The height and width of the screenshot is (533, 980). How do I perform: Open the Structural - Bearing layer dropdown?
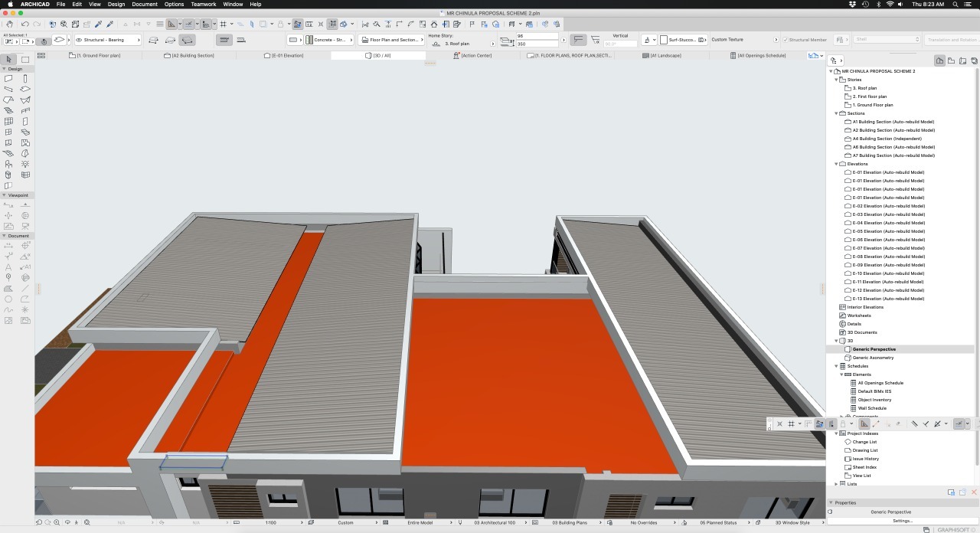tap(107, 40)
